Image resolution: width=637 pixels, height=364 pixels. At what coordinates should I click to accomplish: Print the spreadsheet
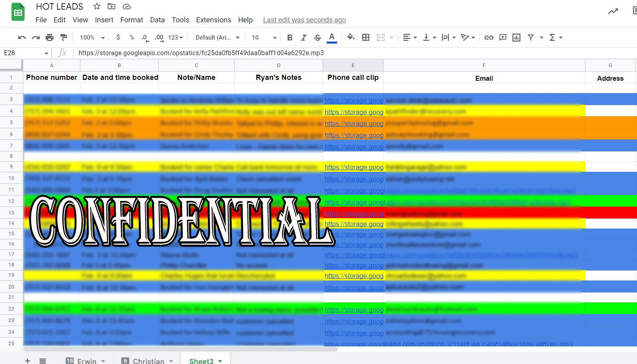click(x=50, y=38)
